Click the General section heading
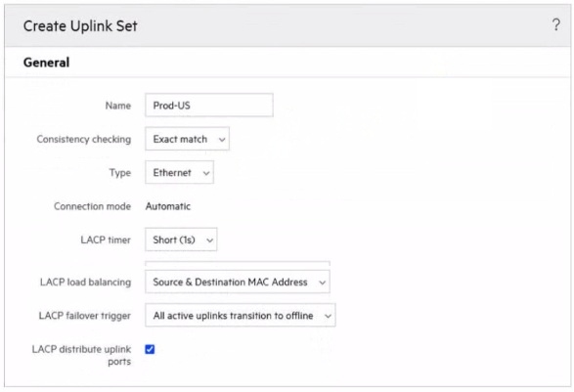 (x=47, y=63)
